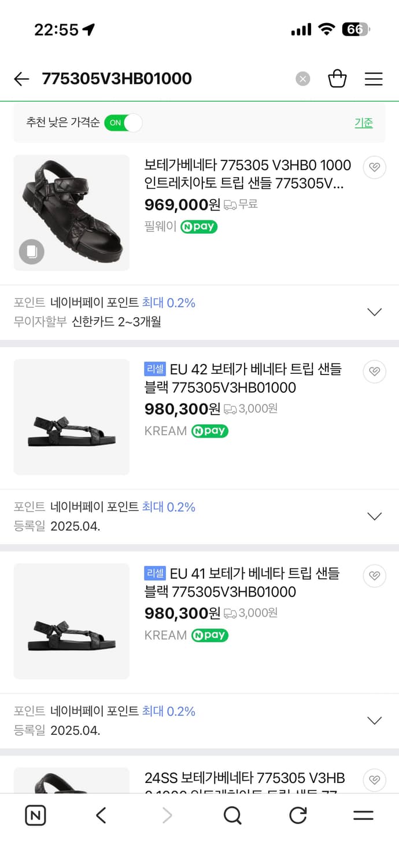Tap the wishlist heart on the 969,000원 listing

(x=374, y=167)
